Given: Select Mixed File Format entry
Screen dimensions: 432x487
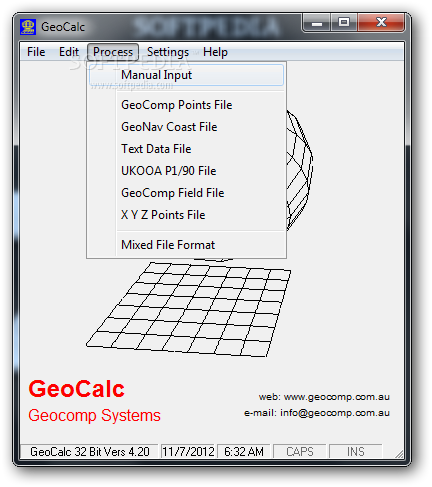Looking at the screenshot, I should (186, 245).
